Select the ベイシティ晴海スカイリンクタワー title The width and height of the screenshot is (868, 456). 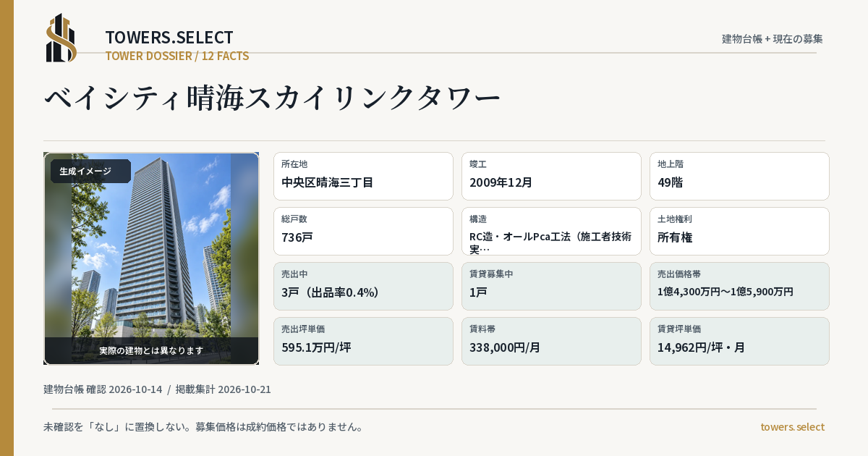pos(273,98)
